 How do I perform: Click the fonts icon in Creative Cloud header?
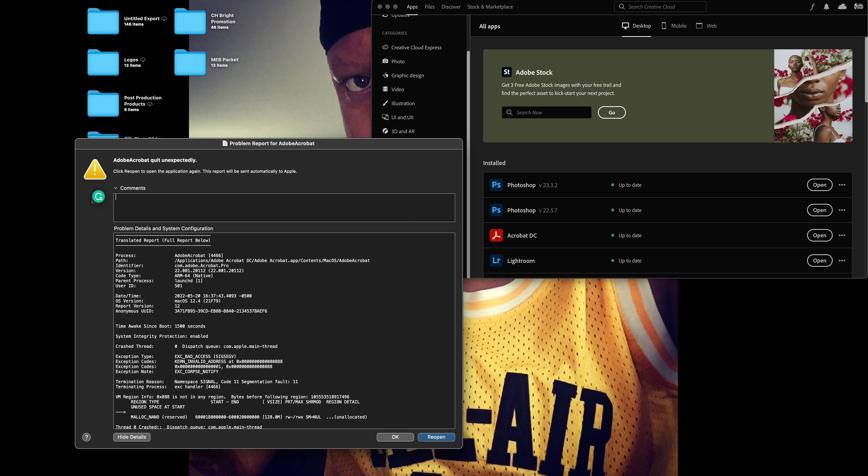coord(812,7)
